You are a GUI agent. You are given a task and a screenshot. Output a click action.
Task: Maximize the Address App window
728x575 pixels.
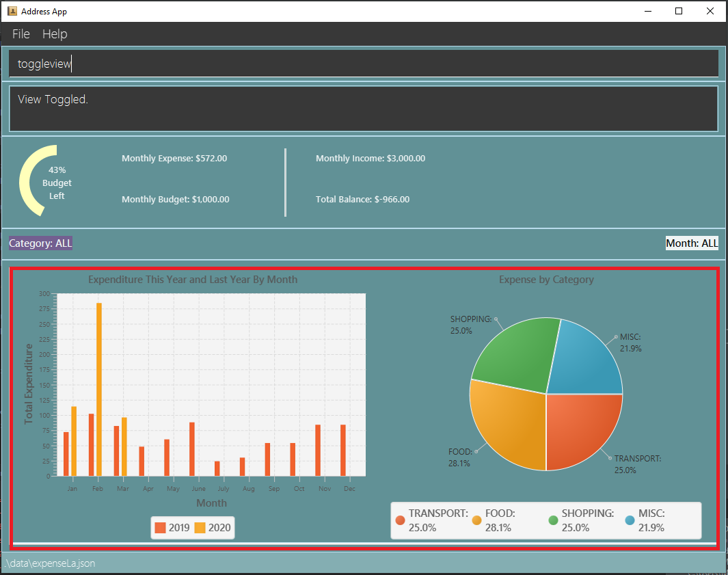click(679, 11)
